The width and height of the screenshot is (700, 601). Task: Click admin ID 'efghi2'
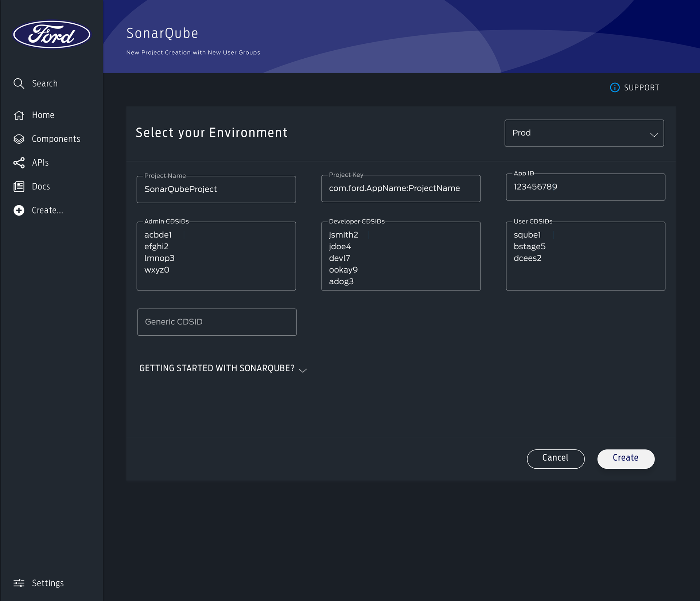[x=156, y=246]
